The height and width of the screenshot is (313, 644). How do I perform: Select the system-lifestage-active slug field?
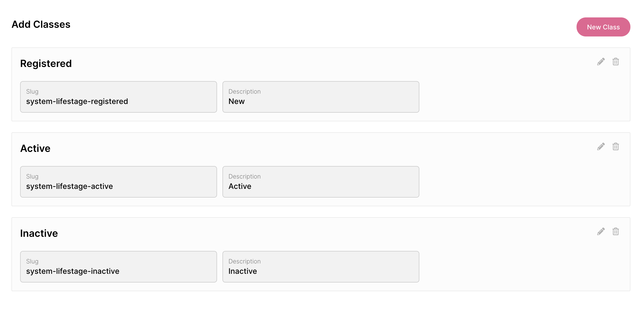point(119,182)
